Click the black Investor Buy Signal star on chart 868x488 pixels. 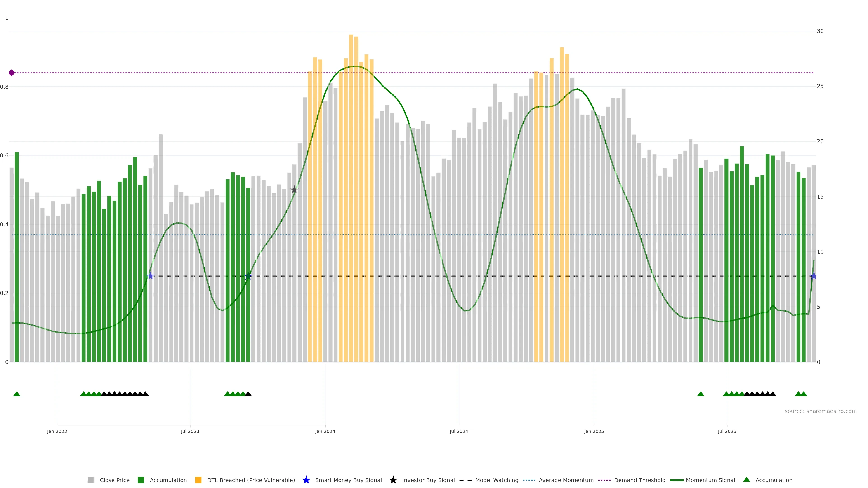295,190
